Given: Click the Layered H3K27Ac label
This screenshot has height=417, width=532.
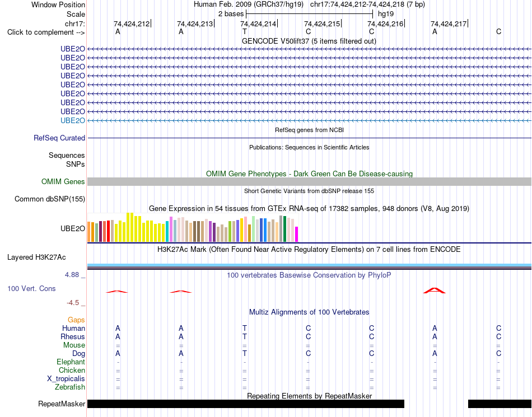Looking at the screenshot, I should [36, 257].
